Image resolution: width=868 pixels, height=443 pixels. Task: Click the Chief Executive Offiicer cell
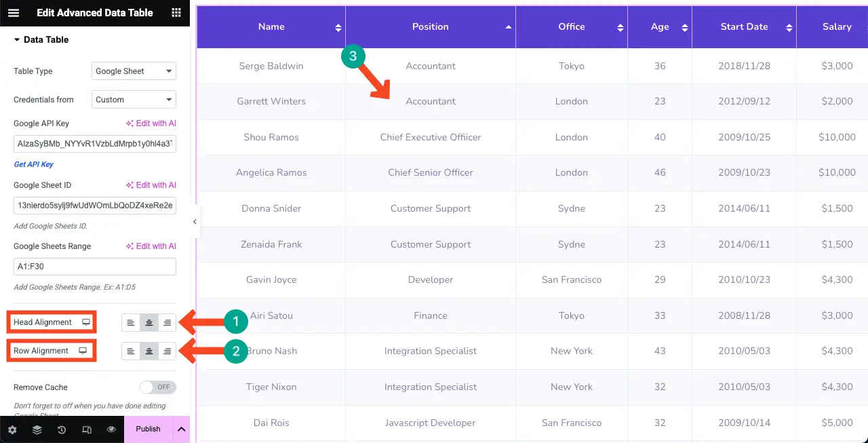tap(431, 137)
